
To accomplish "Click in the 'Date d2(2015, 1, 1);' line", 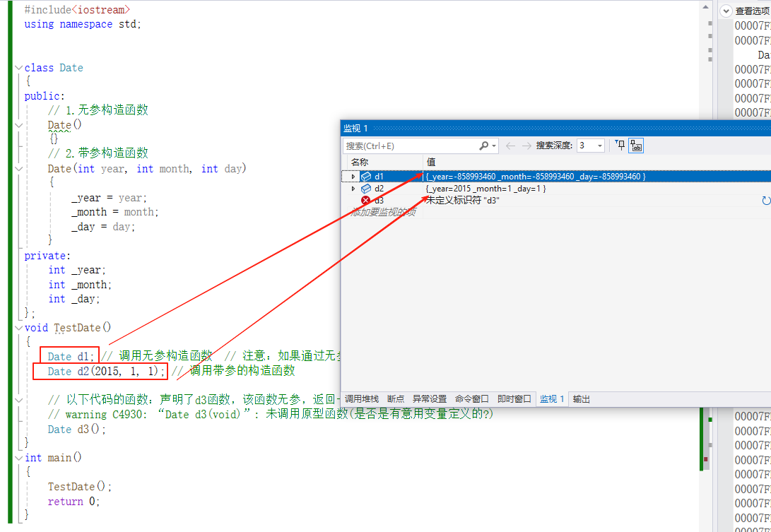I will 106,371.
